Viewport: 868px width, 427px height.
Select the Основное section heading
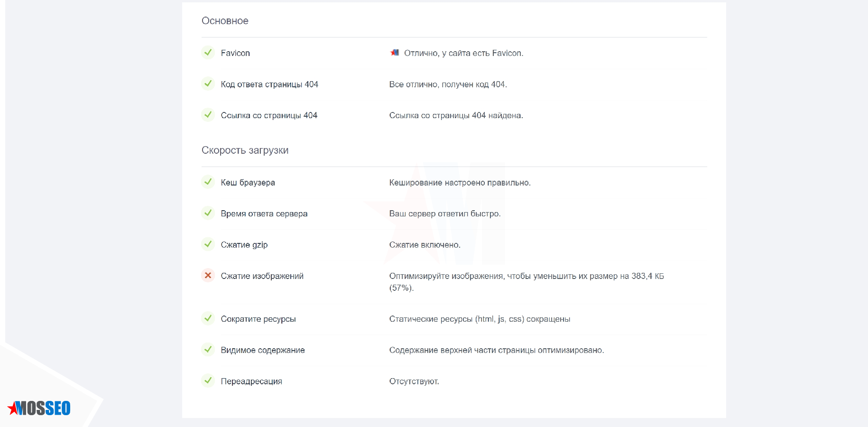pos(225,21)
